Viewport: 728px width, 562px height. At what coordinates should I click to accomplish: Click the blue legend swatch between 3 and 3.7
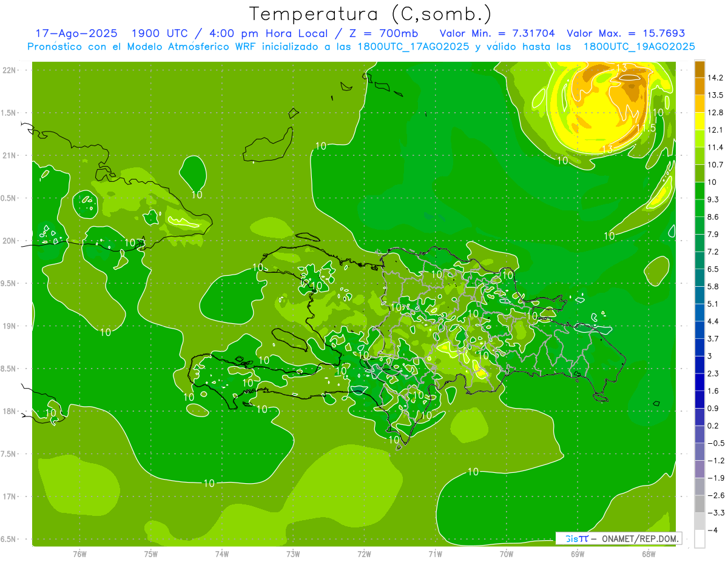(699, 347)
